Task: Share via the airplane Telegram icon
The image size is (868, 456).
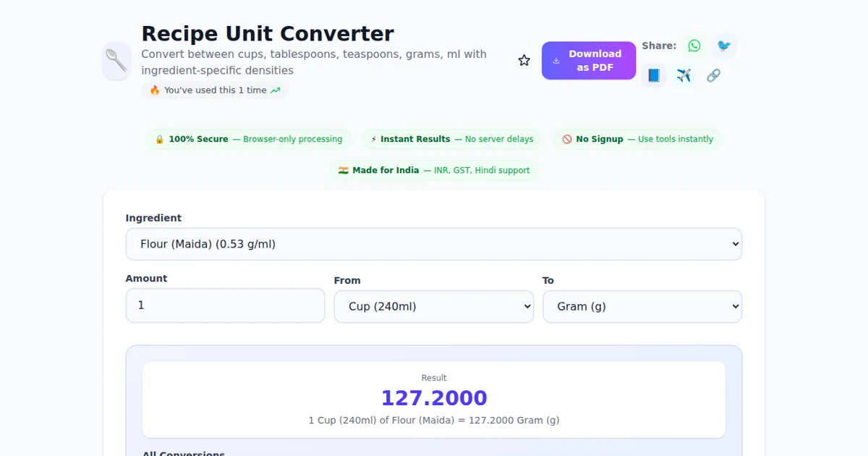Action: coord(684,75)
